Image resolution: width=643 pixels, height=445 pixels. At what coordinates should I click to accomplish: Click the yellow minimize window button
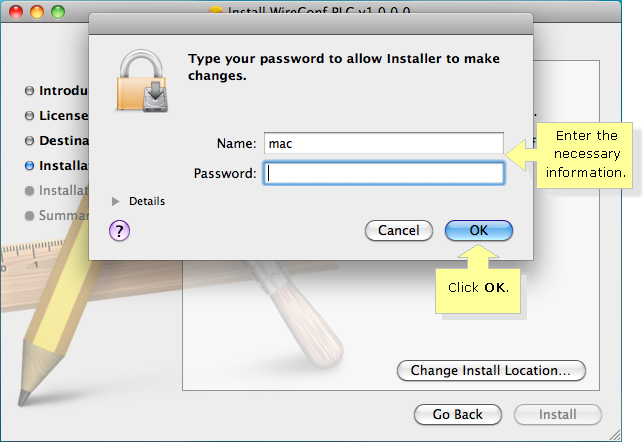(x=37, y=12)
